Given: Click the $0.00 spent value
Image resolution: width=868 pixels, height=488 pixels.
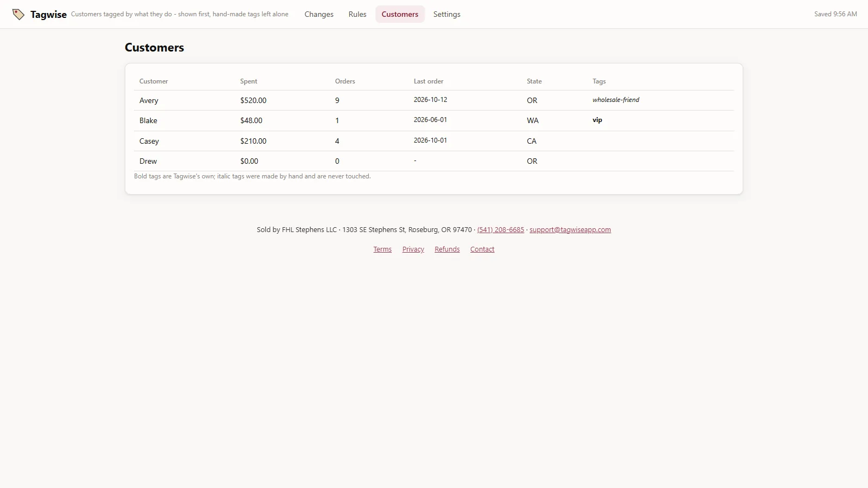Looking at the screenshot, I should click(249, 161).
